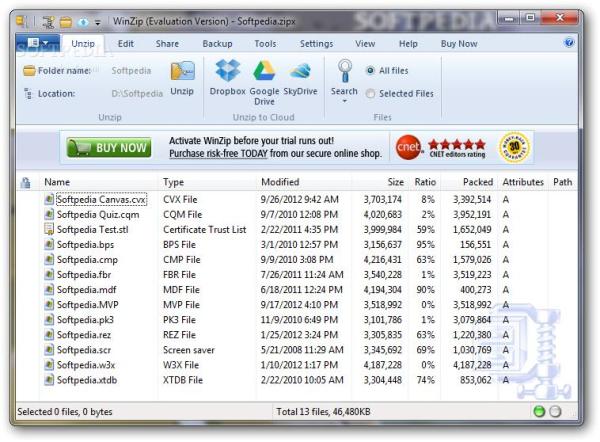Select the Softpedia.cmp file name

click(87, 260)
